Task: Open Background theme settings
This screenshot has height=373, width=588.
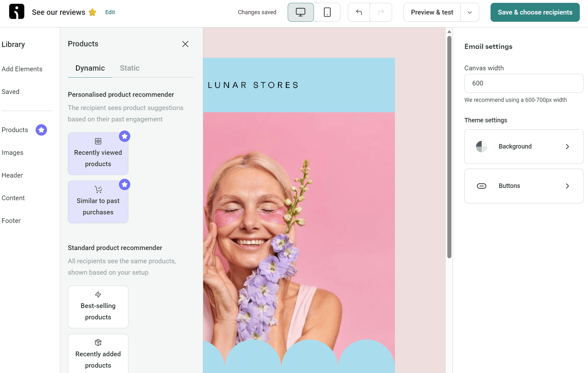Action: pyautogui.click(x=524, y=147)
